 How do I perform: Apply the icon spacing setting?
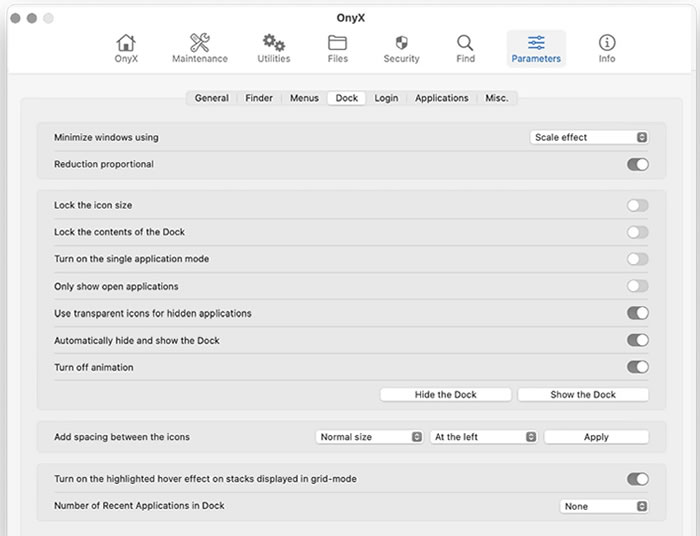(x=596, y=437)
